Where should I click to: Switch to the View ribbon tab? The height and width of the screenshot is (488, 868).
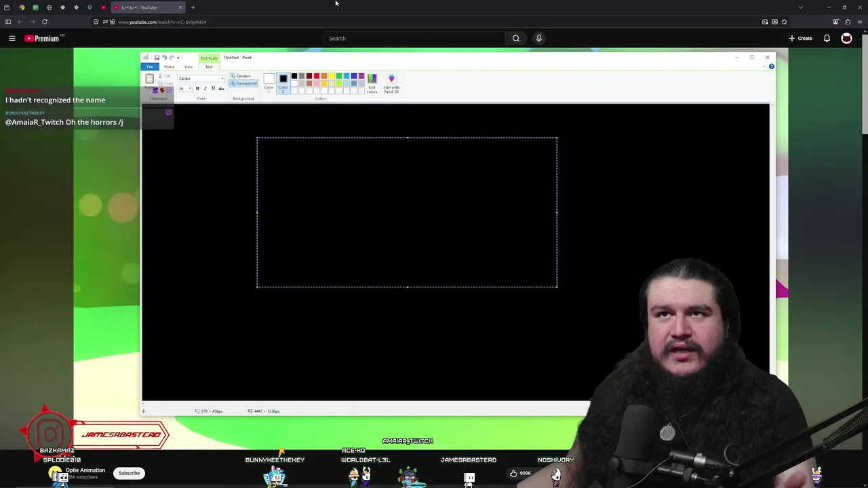click(x=188, y=66)
